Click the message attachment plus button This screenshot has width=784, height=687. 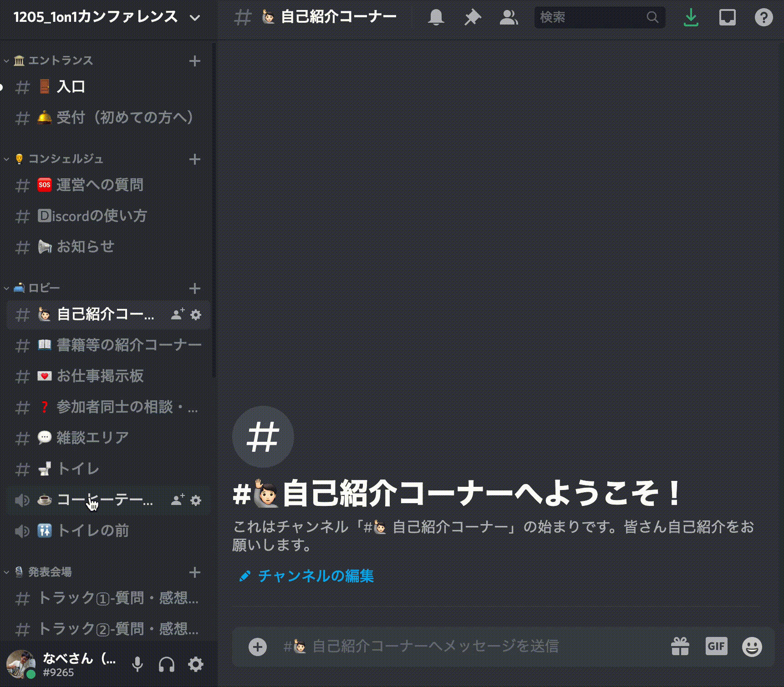coord(258,647)
